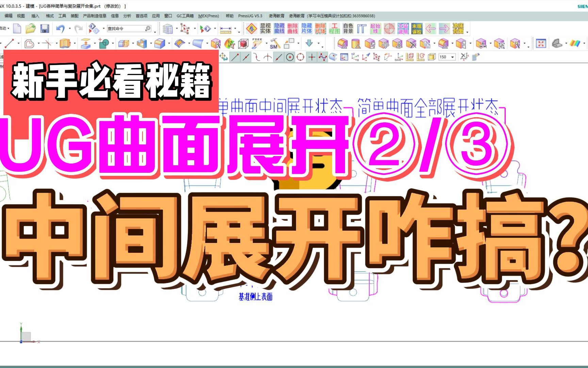Click the pink right arrow icon
Screen dimensions: 588x368
pos(444,29)
